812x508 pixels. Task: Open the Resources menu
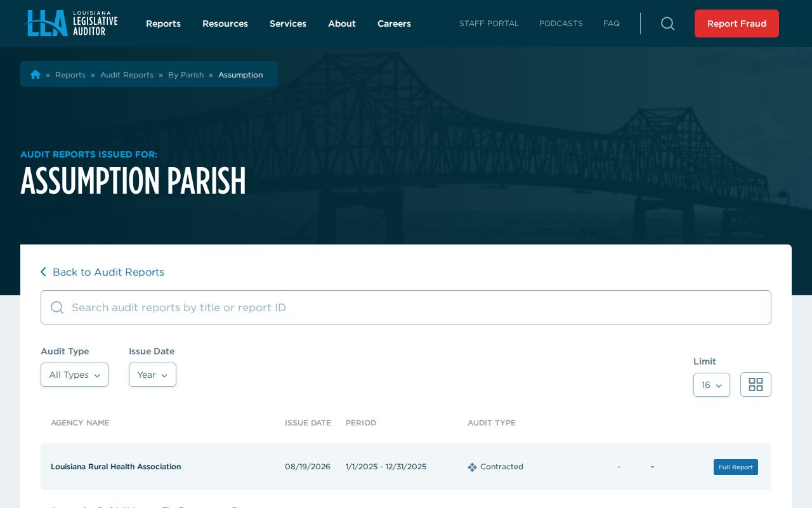coord(225,23)
